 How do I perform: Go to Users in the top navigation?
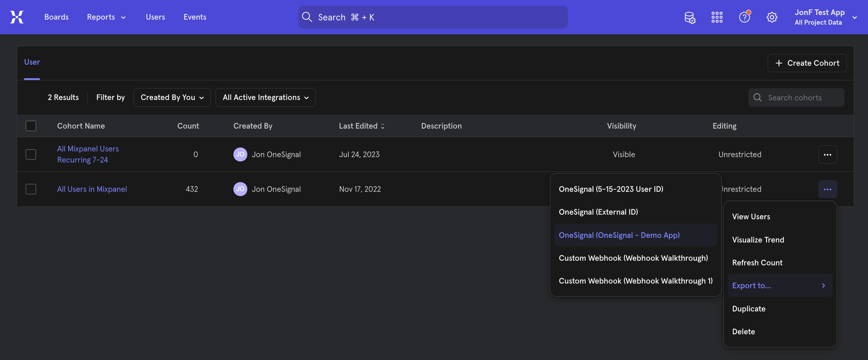click(155, 17)
